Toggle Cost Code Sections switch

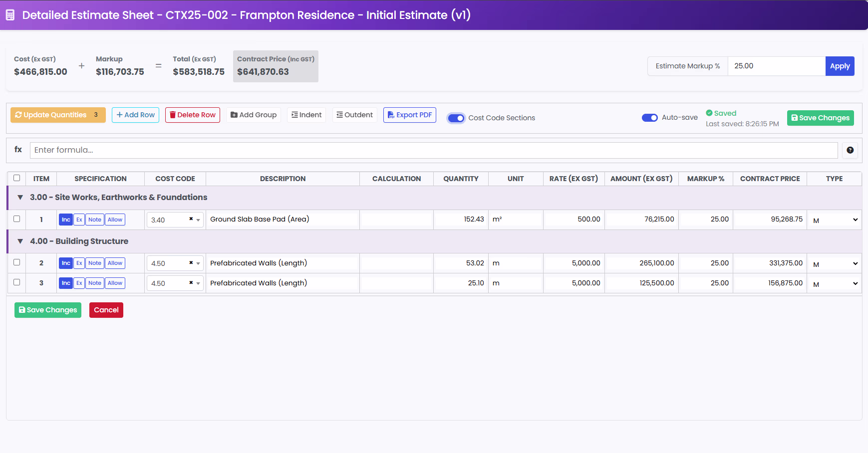pyautogui.click(x=456, y=118)
